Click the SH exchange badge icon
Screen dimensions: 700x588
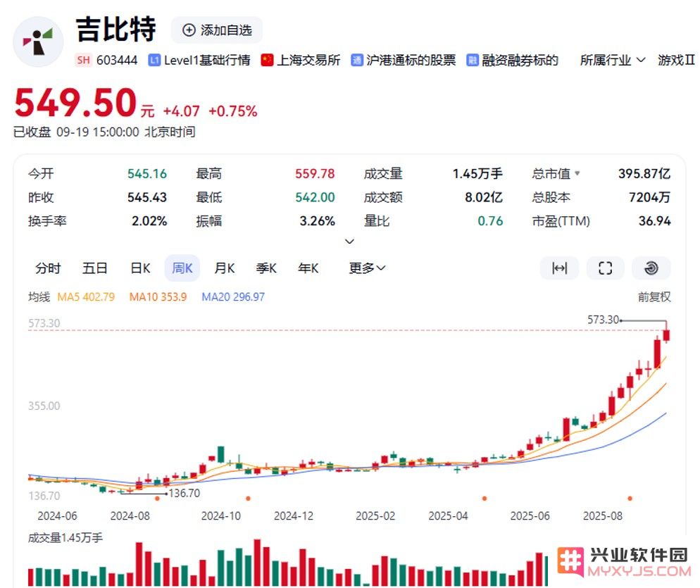pyautogui.click(x=83, y=61)
